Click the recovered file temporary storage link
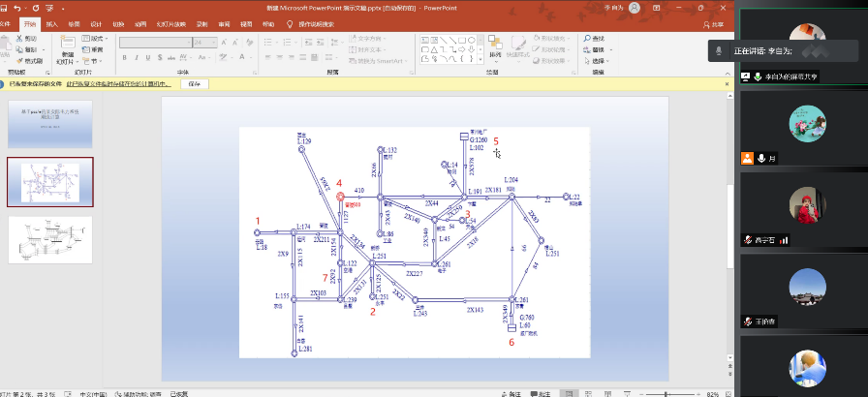The height and width of the screenshot is (397, 868). tap(119, 84)
